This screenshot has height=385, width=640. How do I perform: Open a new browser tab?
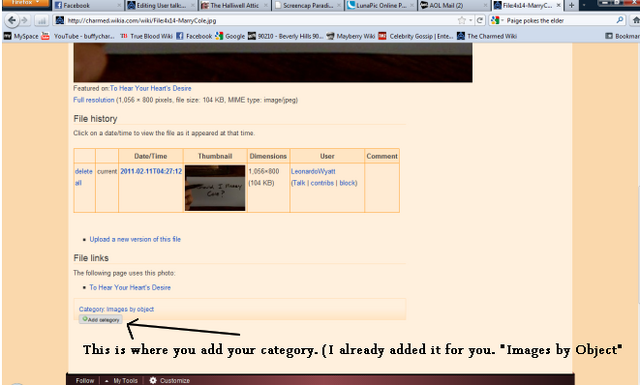coord(571,5)
